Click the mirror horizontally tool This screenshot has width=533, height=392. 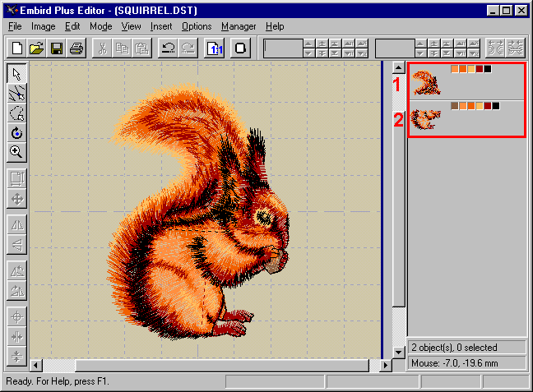(x=16, y=224)
